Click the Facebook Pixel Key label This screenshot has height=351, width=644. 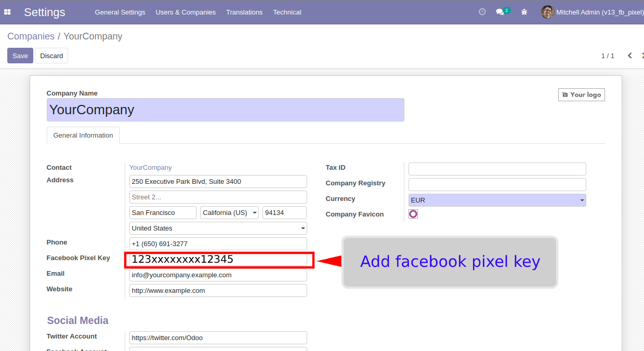78,258
